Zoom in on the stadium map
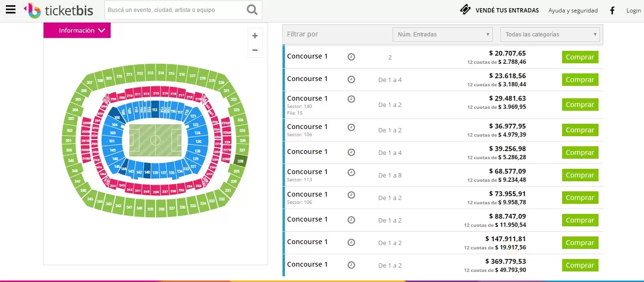 coord(255,36)
